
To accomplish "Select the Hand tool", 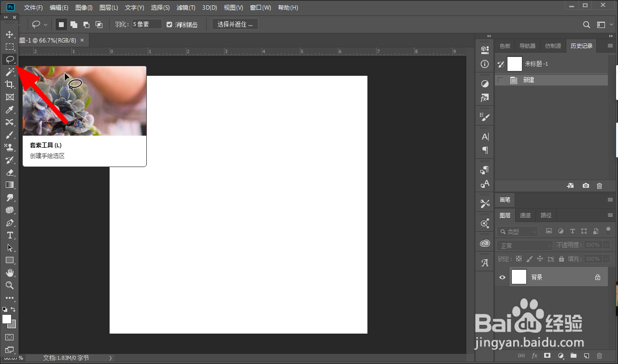I will pos(9,273).
